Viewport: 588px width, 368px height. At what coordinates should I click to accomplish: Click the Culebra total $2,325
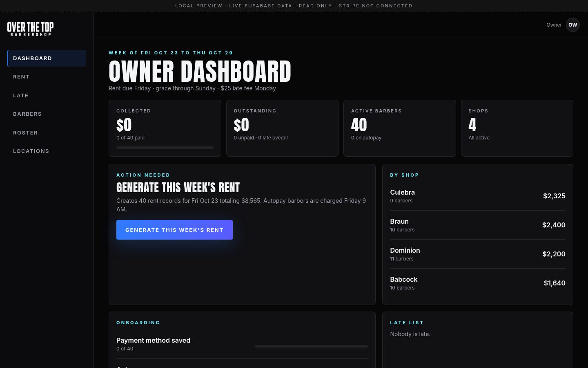coord(554,196)
